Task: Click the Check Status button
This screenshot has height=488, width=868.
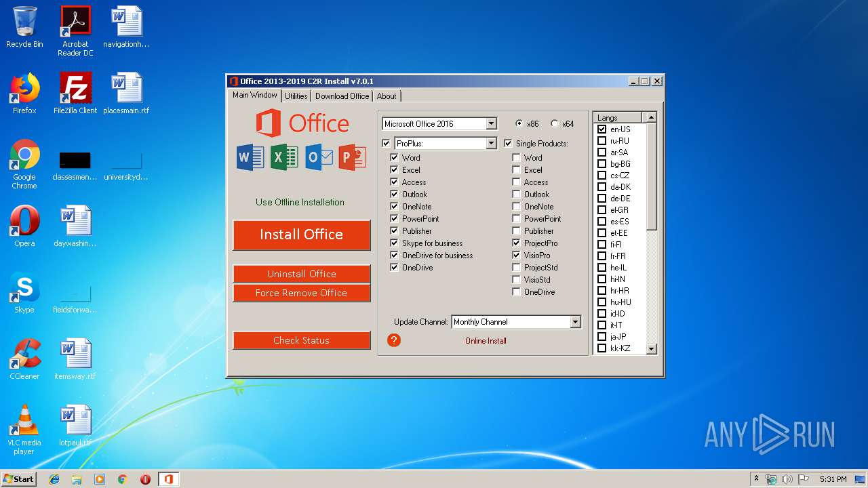Action: click(x=302, y=340)
